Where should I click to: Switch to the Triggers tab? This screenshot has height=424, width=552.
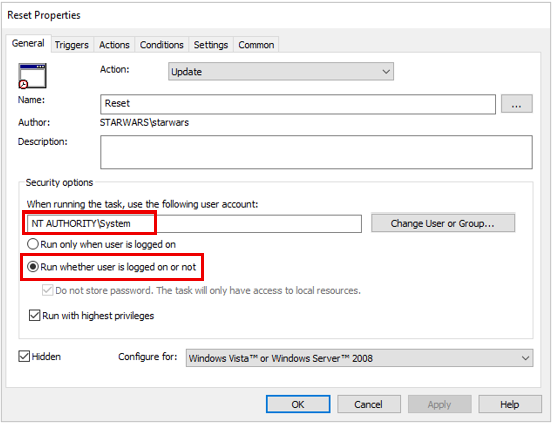[72, 45]
